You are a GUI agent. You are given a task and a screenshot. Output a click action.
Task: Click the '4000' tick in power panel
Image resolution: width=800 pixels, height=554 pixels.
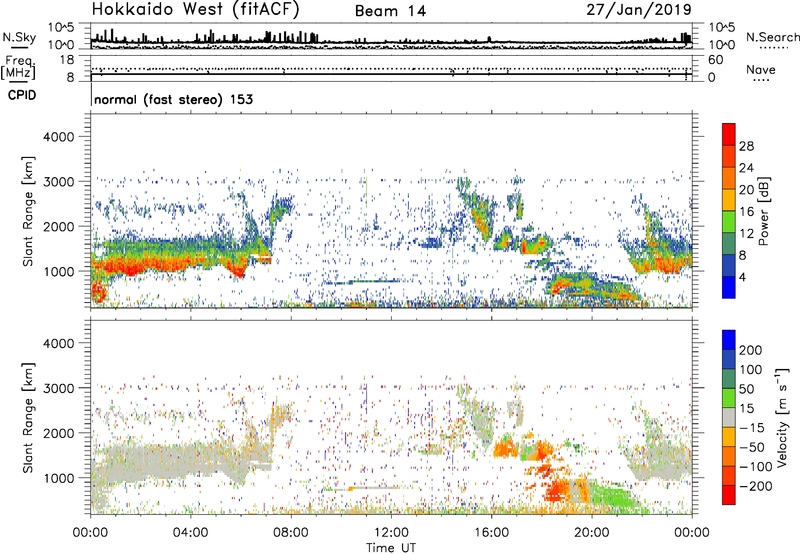tap(59, 137)
